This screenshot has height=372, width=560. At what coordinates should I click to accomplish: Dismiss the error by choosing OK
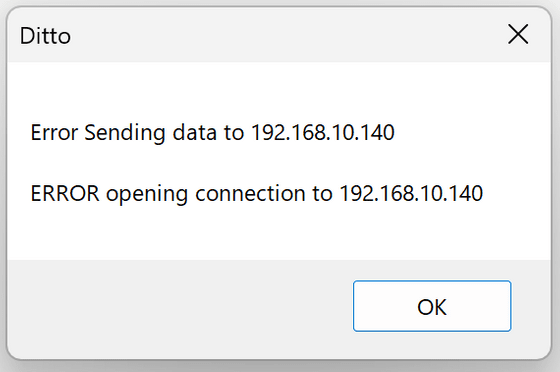(432, 306)
